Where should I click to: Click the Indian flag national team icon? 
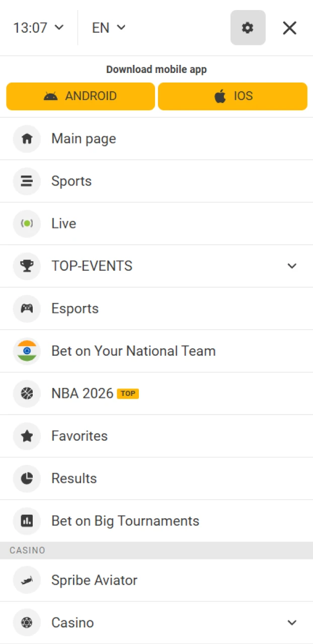click(x=27, y=351)
